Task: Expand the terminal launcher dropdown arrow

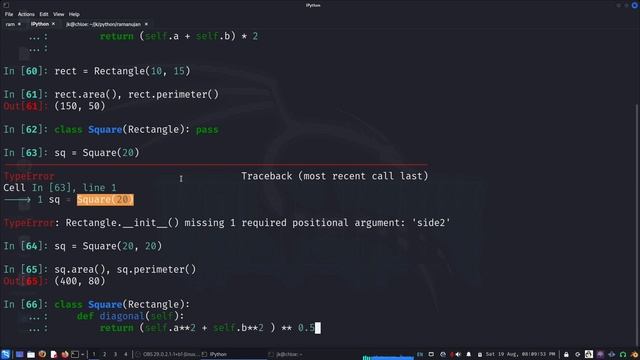Action: point(83,354)
